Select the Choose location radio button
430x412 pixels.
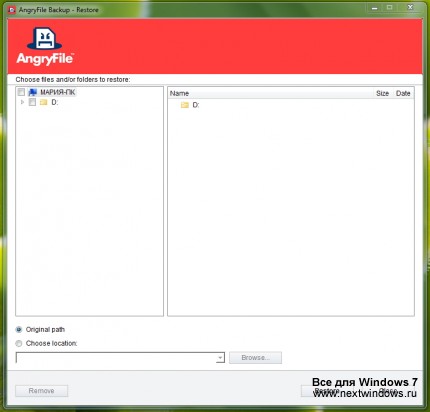tap(19, 343)
